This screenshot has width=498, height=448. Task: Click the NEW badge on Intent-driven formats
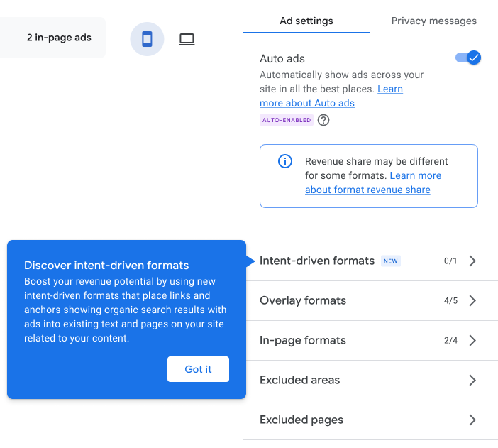(x=391, y=261)
